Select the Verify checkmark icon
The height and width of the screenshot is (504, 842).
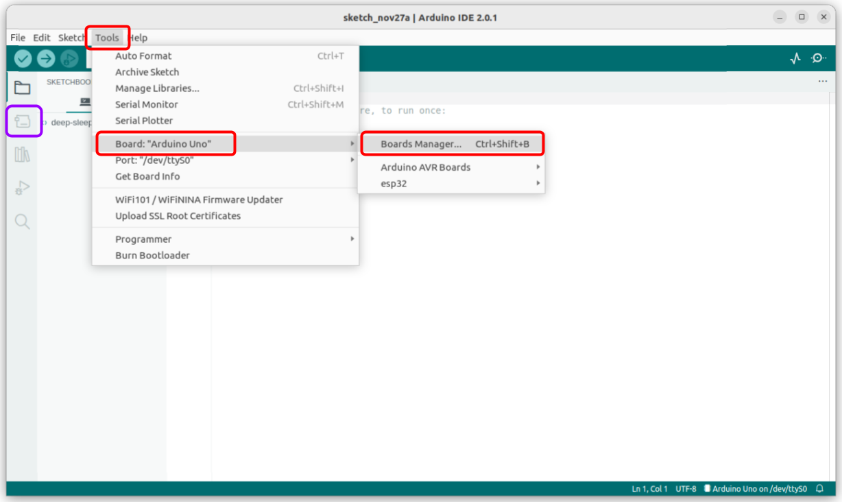(23, 58)
